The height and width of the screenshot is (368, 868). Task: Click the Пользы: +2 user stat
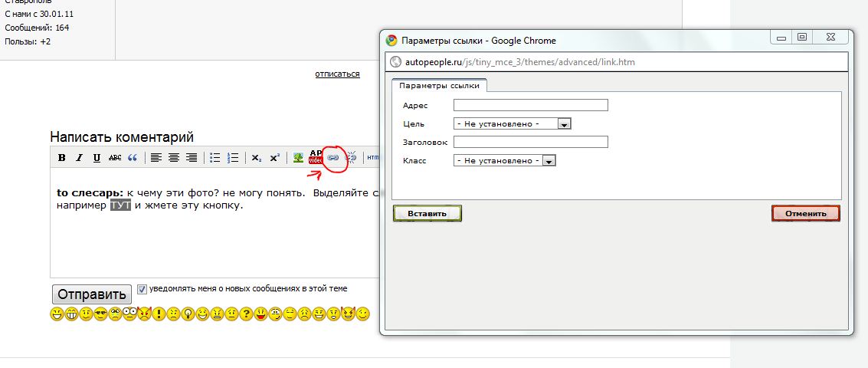[28, 41]
